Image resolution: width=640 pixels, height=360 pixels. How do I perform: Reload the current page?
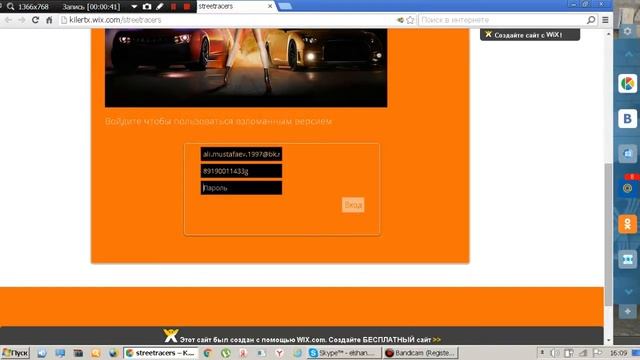[x=36, y=20]
